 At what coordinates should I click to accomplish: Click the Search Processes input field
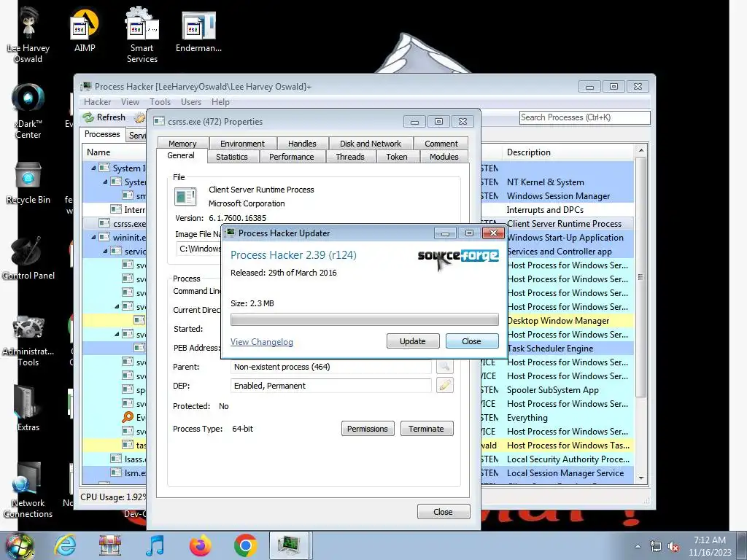click(x=584, y=117)
